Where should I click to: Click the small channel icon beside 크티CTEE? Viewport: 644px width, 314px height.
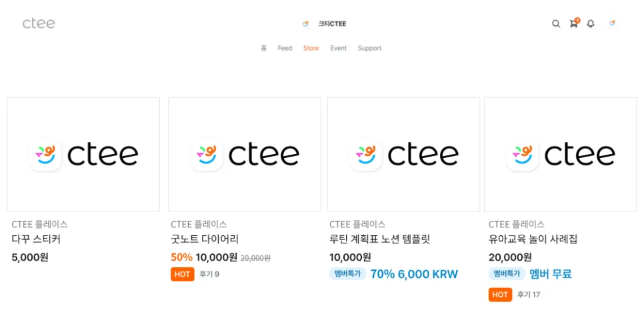coord(306,24)
